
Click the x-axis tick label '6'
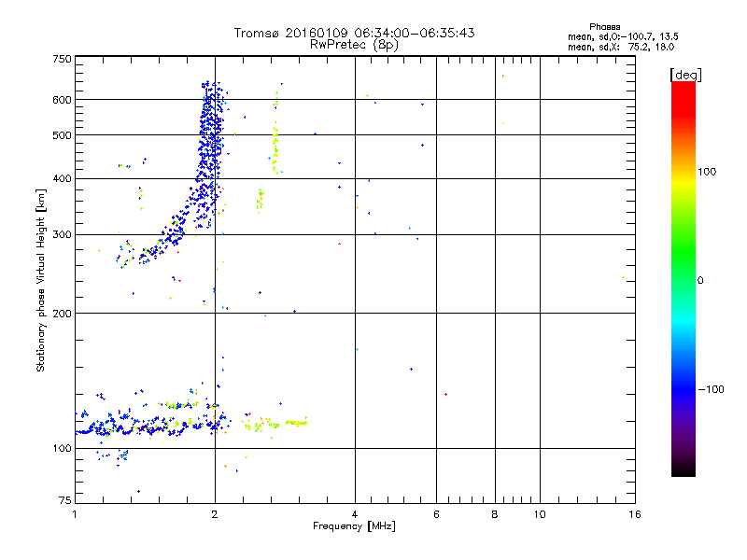coord(436,514)
